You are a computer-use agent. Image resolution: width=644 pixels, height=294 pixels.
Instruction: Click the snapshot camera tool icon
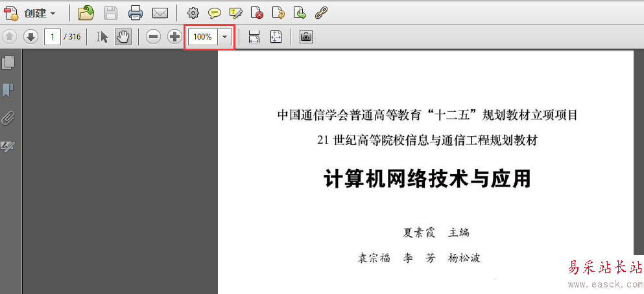tap(306, 37)
